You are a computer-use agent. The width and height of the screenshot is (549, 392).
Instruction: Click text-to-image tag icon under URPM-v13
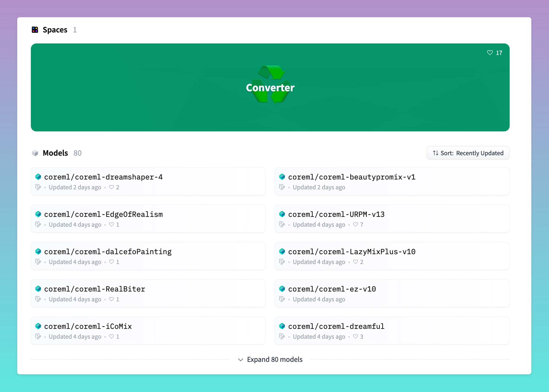coord(282,224)
